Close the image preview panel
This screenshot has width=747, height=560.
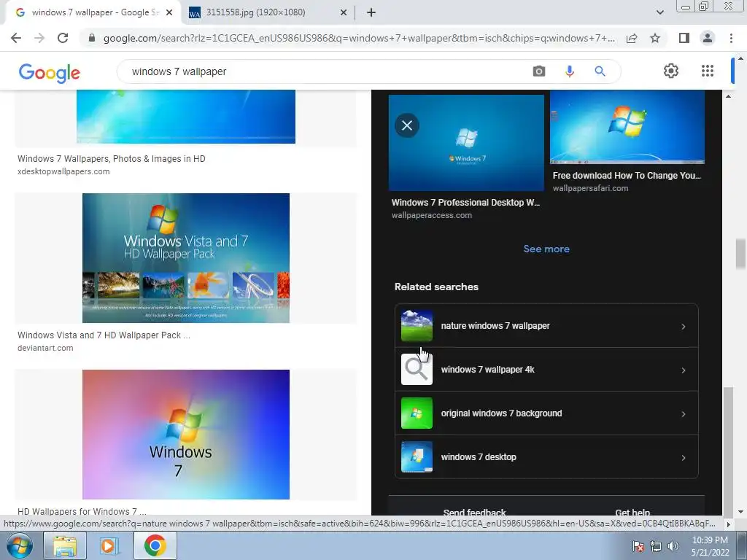(x=407, y=125)
